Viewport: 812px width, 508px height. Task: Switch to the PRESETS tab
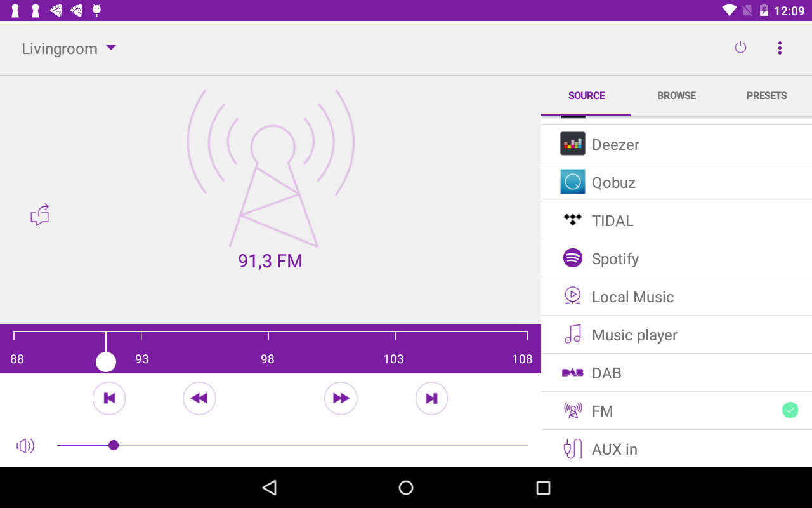click(x=766, y=96)
